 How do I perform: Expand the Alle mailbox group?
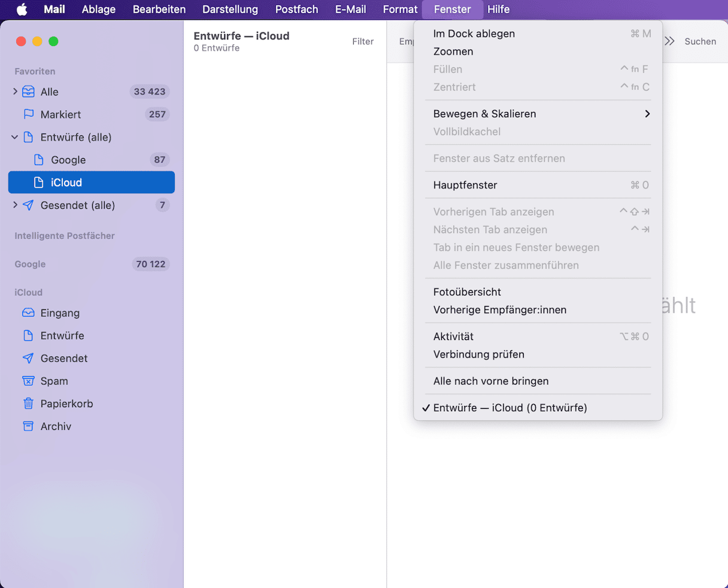(x=15, y=92)
